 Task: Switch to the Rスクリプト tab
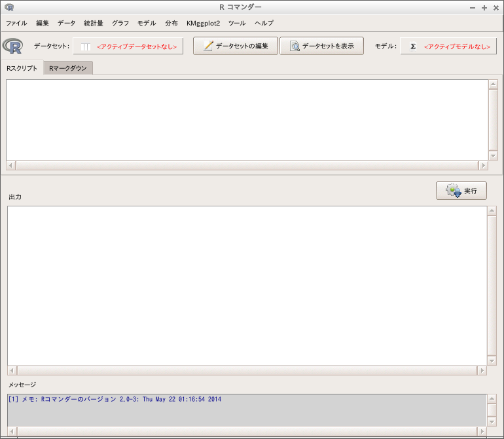(22, 68)
